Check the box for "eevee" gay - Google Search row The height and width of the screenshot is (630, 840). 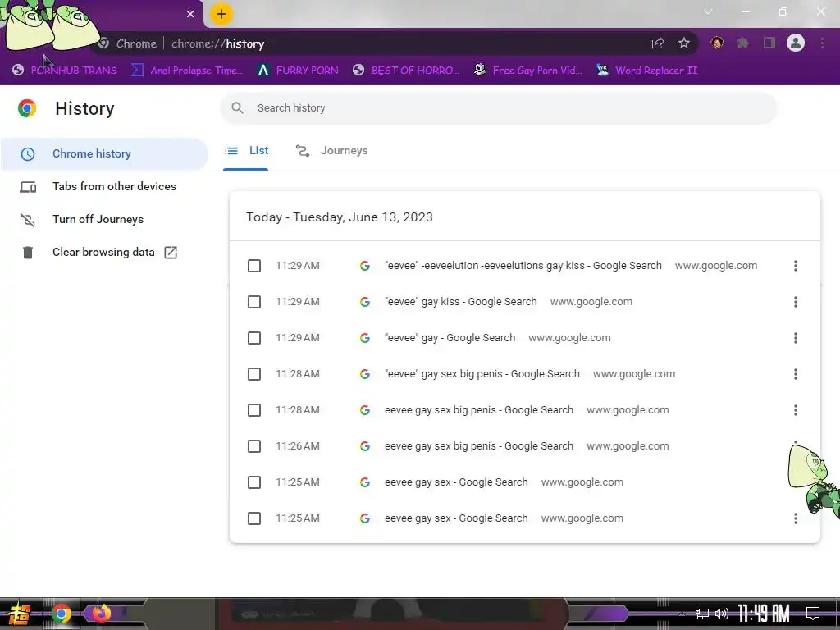tap(254, 338)
